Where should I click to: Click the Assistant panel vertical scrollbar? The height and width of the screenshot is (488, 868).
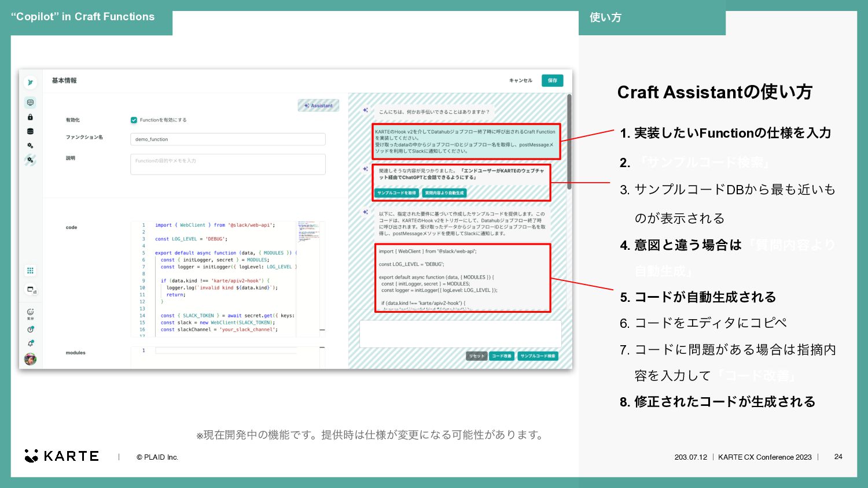pyautogui.click(x=569, y=142)
